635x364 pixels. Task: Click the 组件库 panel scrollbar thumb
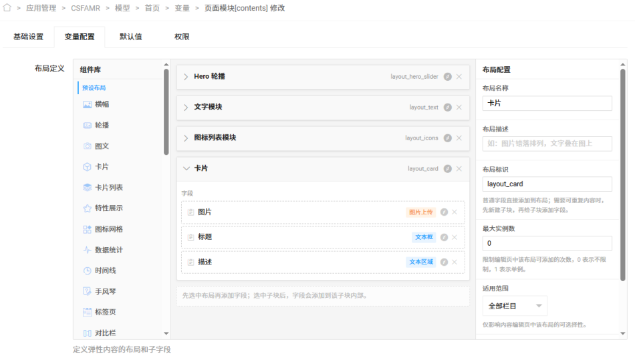(x=166, y=112)
